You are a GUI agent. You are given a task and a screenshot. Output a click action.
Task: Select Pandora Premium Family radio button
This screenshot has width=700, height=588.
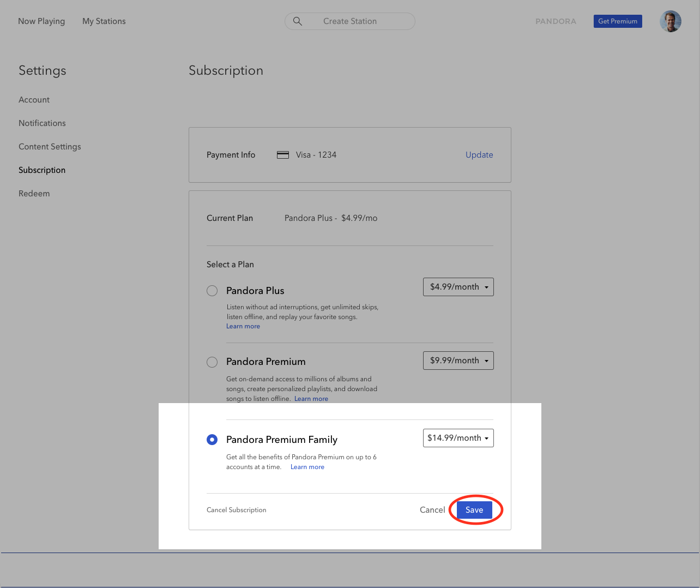pyautogui.click(x=212, y=440)
